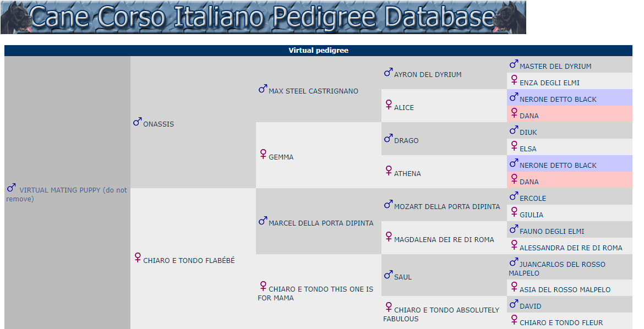This screenshot has width=644, height=329.
Task: Select the DIUK name link
Action: (x=528, y=133)
